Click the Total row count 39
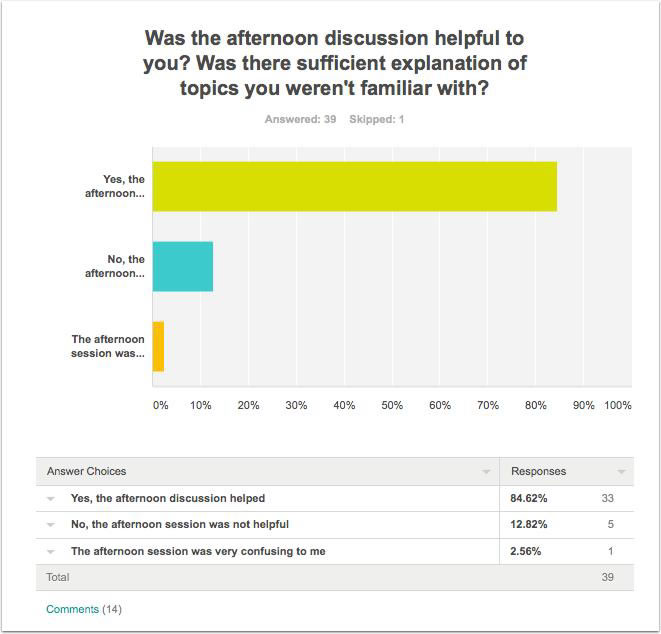This screenshot has height=634, width=661. [607, 577]
